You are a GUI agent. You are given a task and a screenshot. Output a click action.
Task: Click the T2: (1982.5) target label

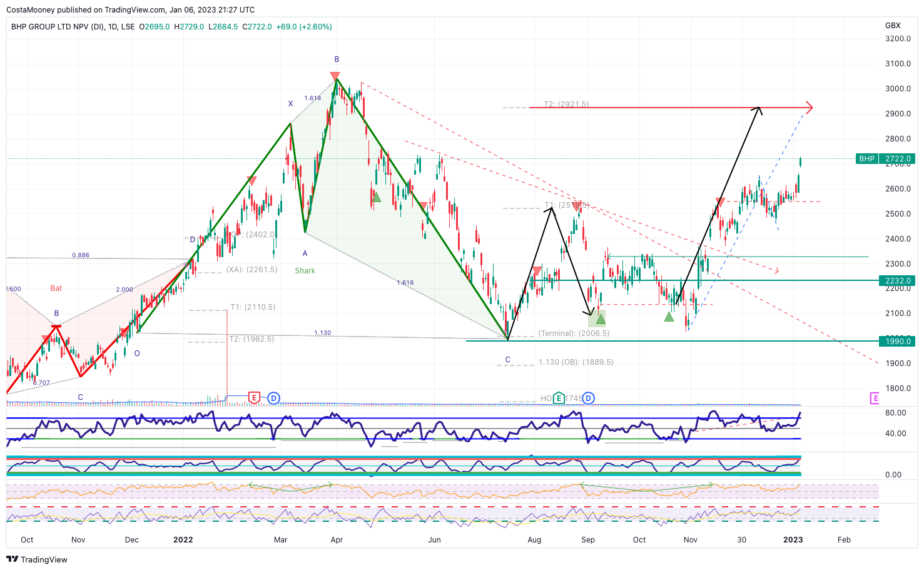click(x=251, y=339)
